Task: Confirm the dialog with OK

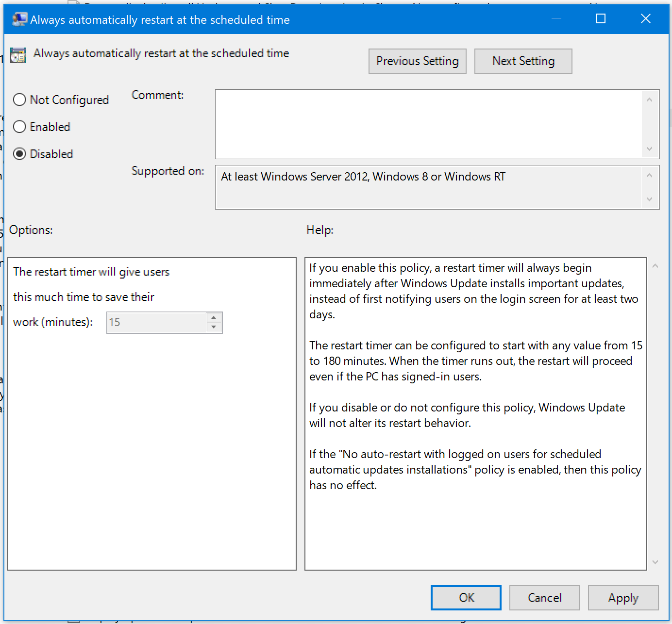Action: pyautogui.click(x=466, y=597)
